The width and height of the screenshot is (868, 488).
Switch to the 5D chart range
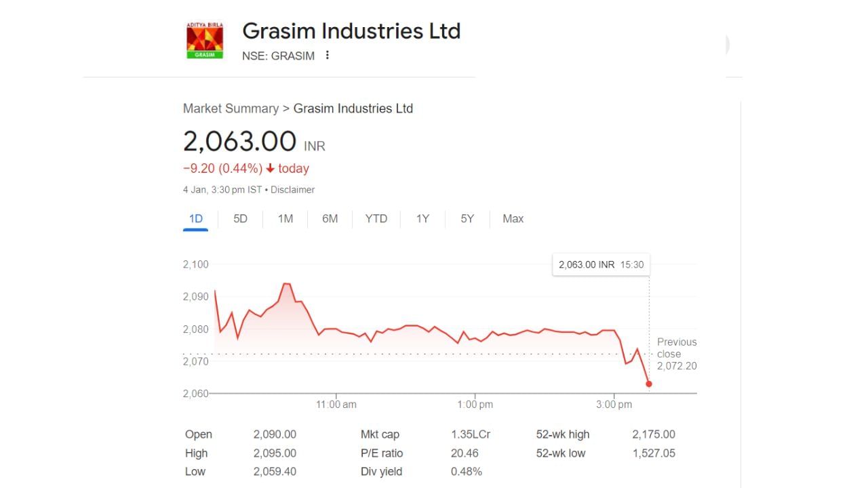[241, 219]
